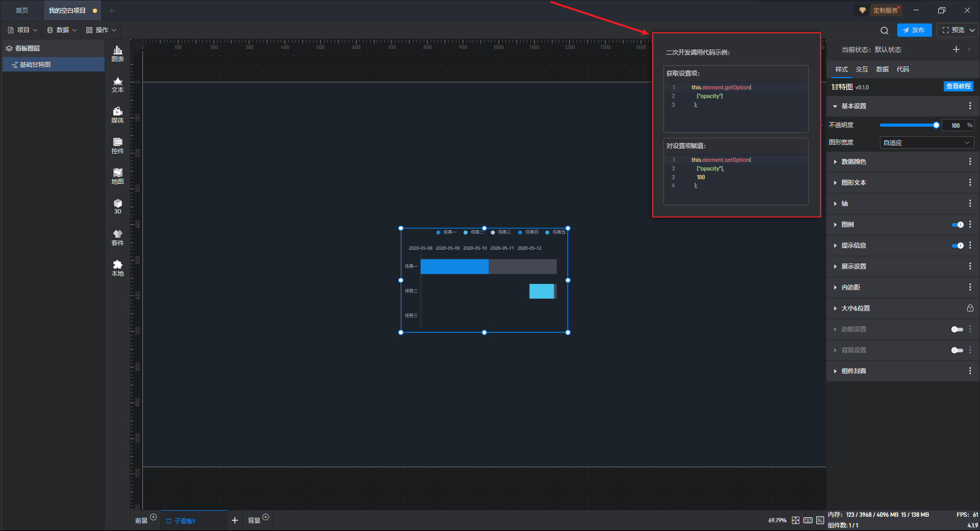
Task: Open the 地图 map components icon
Action: (x=117, y=176)
